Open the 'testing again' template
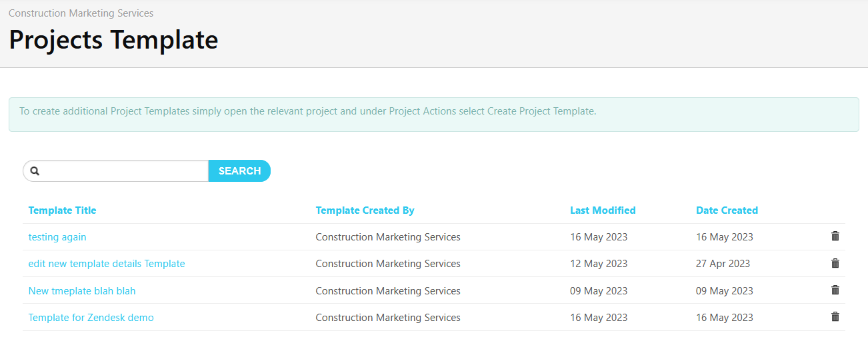 (x=57, y=237)
